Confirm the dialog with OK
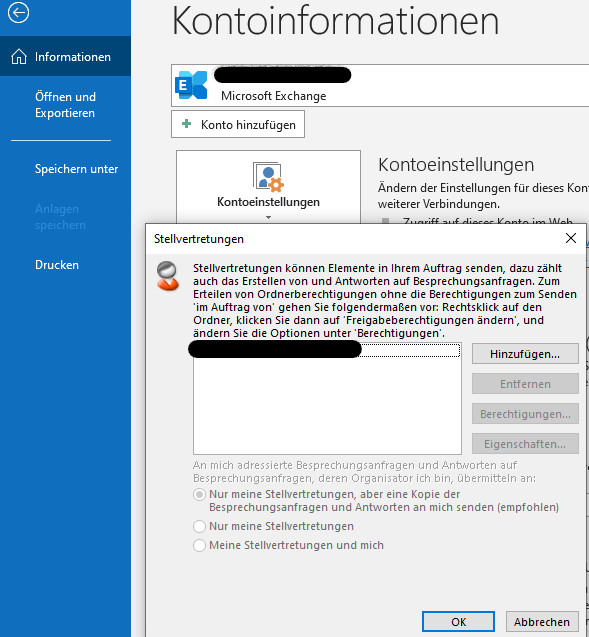The width and height of the screenshot is (589, 637). (x=458, y=622)
